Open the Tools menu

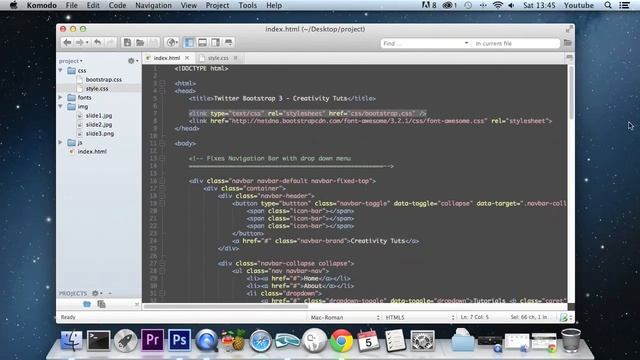click(x=247, y=5)
